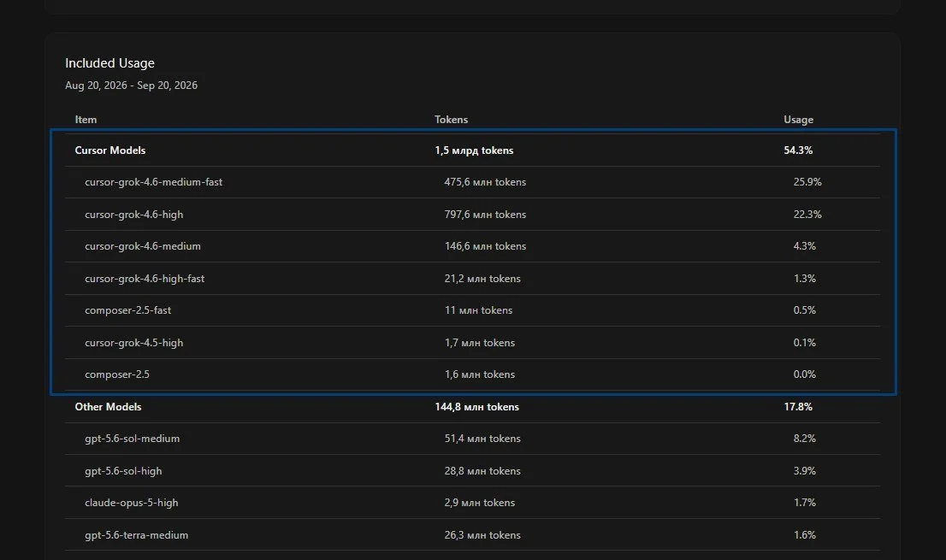Click the 146,6 млн tokens value
Screen dimensions: 946x560
485,246
